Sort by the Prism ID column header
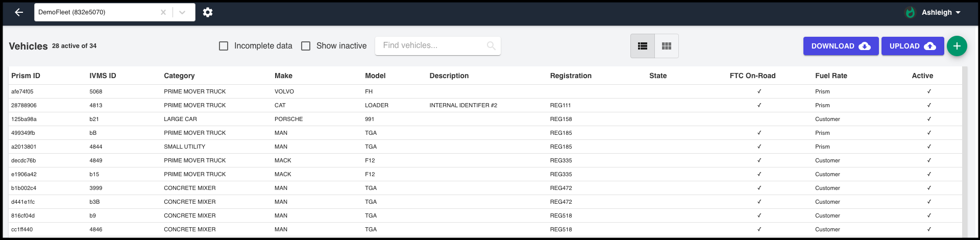The width and height of the screenshot is (980, 240). coord(26,76)
